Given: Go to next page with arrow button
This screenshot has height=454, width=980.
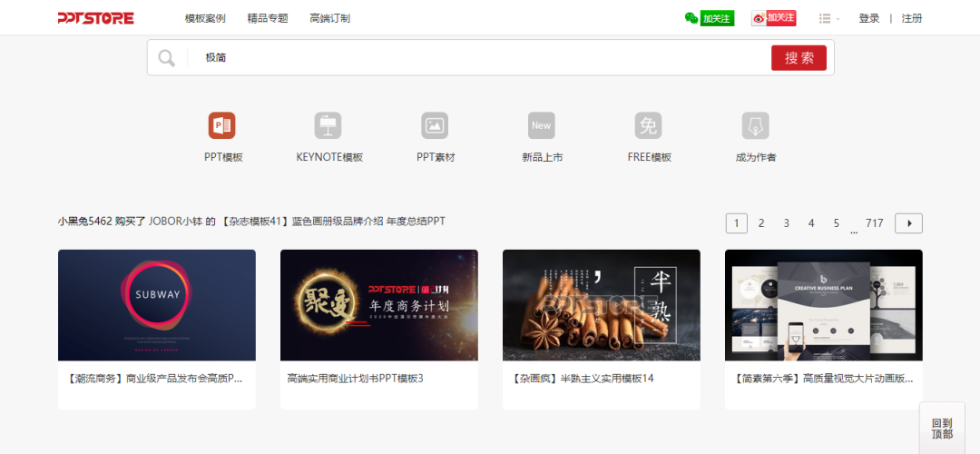Looking at the screenshot, I should [908, 223].
